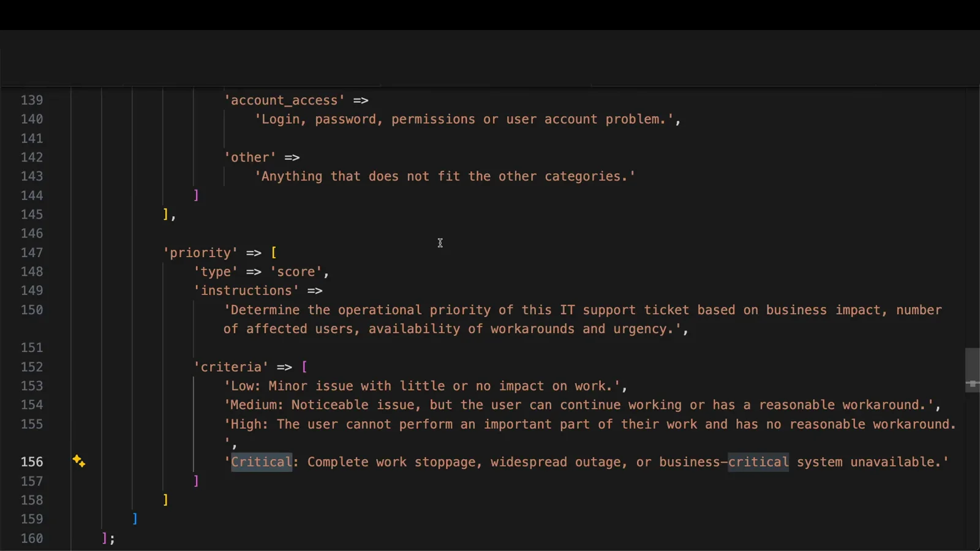Click line number 139 in the gutter
This screenshot has height=551, width=980.
[32, 100]
